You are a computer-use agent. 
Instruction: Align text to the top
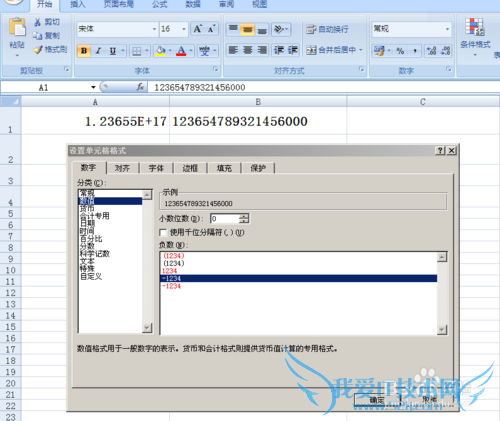click(x=233, y=29)
